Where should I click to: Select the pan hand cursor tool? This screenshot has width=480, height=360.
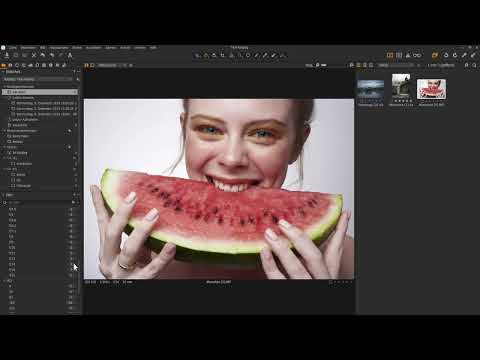[206, 55]
